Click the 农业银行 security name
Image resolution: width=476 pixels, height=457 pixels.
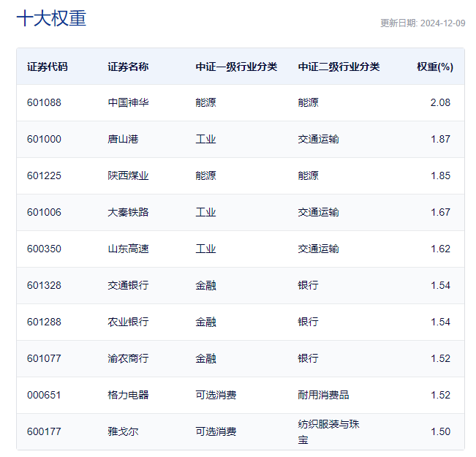tap(128, 322)
